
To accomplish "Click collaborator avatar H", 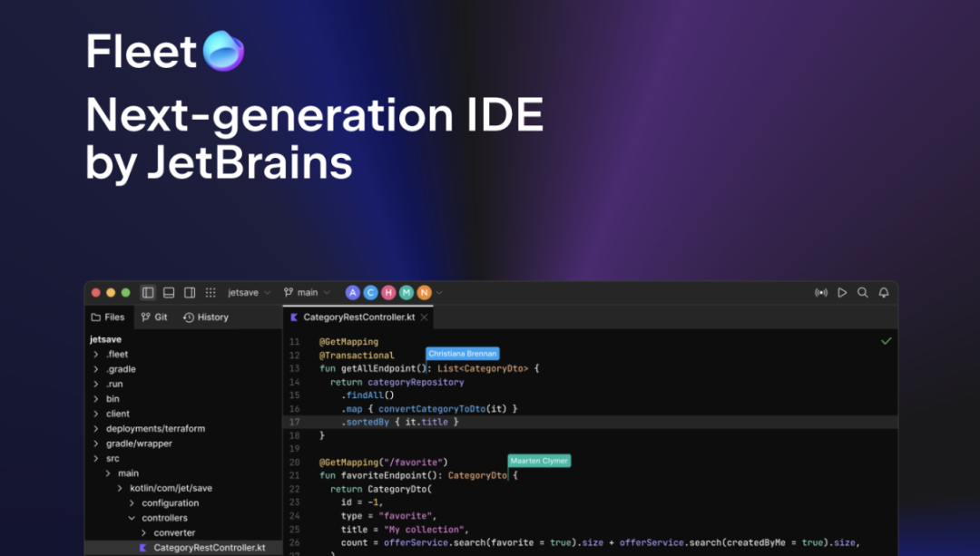I will 388,292.
